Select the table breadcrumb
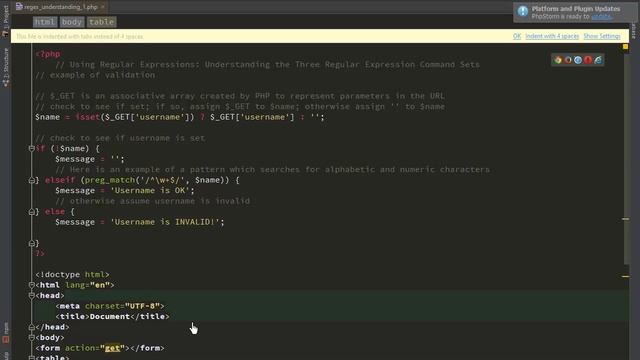Image resolution: width=640 pixels, height=360 pixels. [x=102, y=22]
